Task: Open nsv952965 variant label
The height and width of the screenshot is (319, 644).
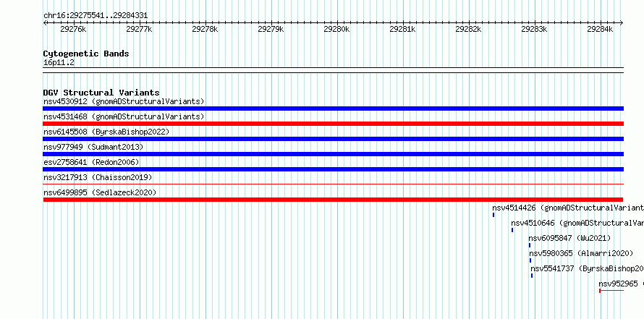Action: tap(621, 284)
